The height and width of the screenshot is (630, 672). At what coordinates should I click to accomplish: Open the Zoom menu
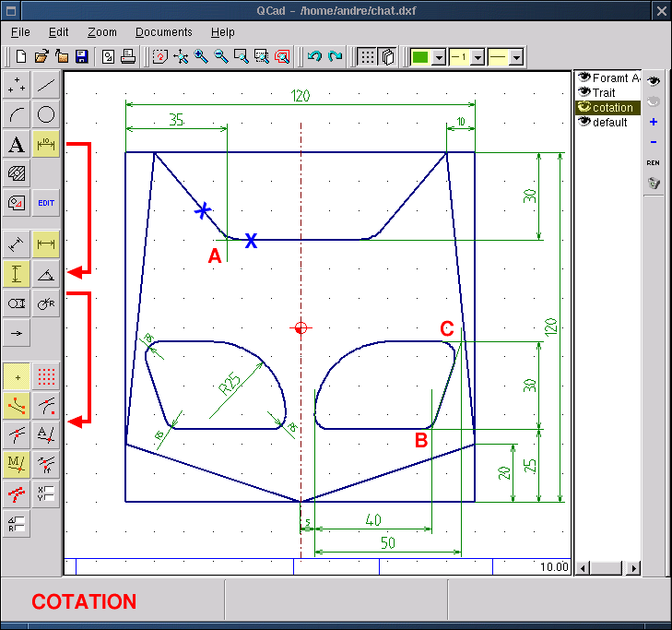click(101, 32)
